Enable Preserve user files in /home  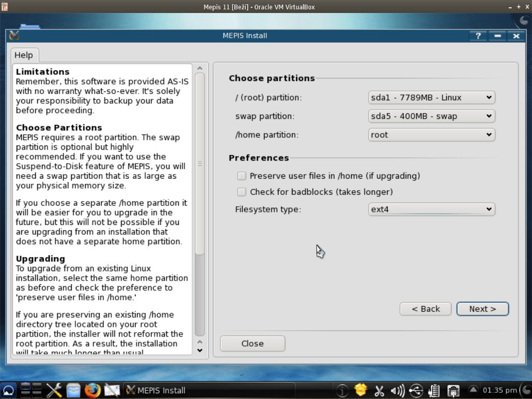pos(242,176)
